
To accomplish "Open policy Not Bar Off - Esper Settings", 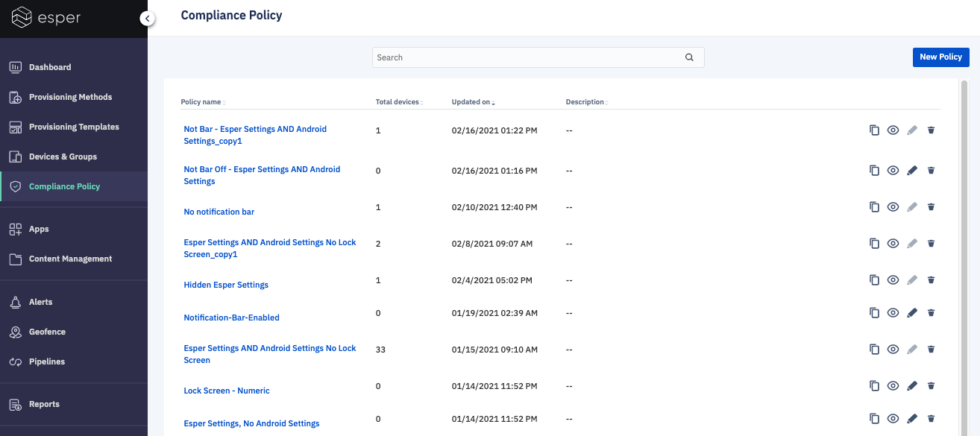I will [x=262, y=175].
